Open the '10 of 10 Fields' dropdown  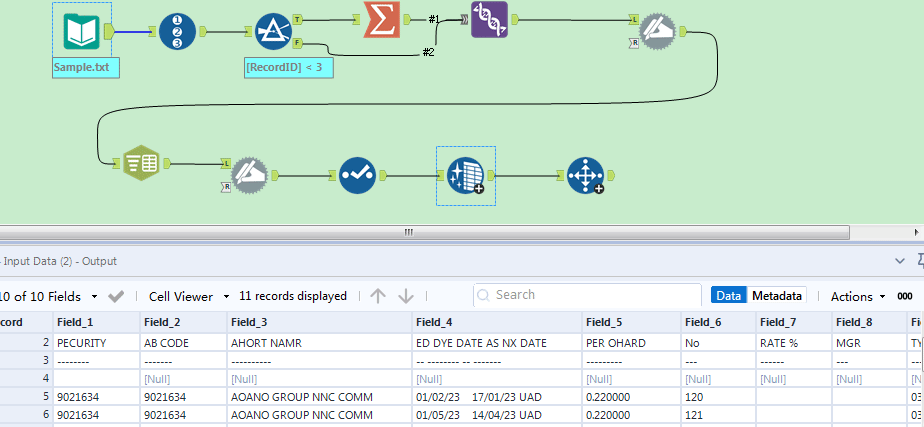coord(50,296)
